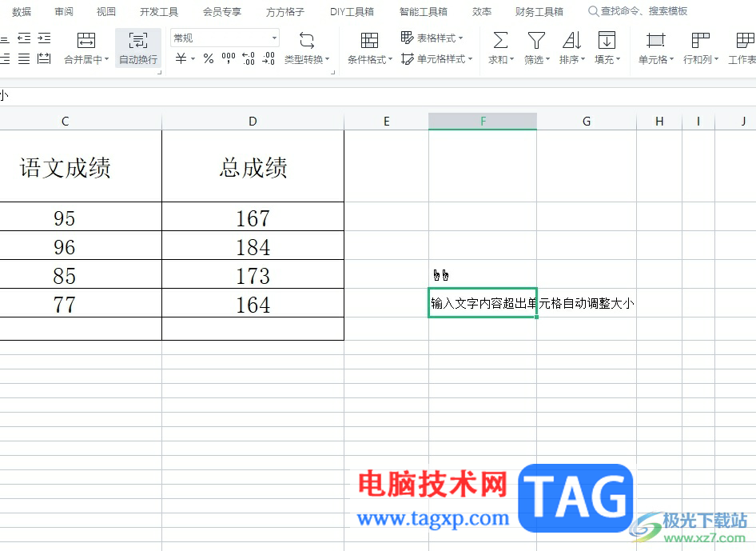Image resolution: width=756 pixels, height=551 pixels.
Task: Open the Cell Style (单元格样式) menu
Action: pyautogui.click(x=437, y=59)
